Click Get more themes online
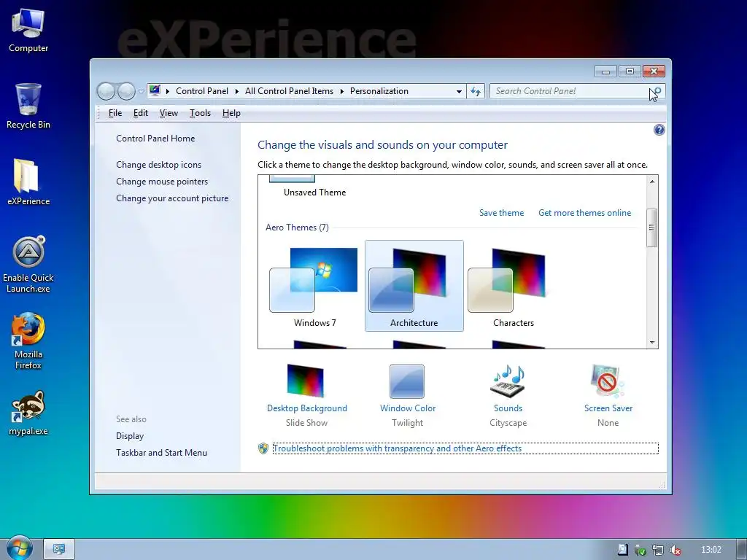 [584, 213]
